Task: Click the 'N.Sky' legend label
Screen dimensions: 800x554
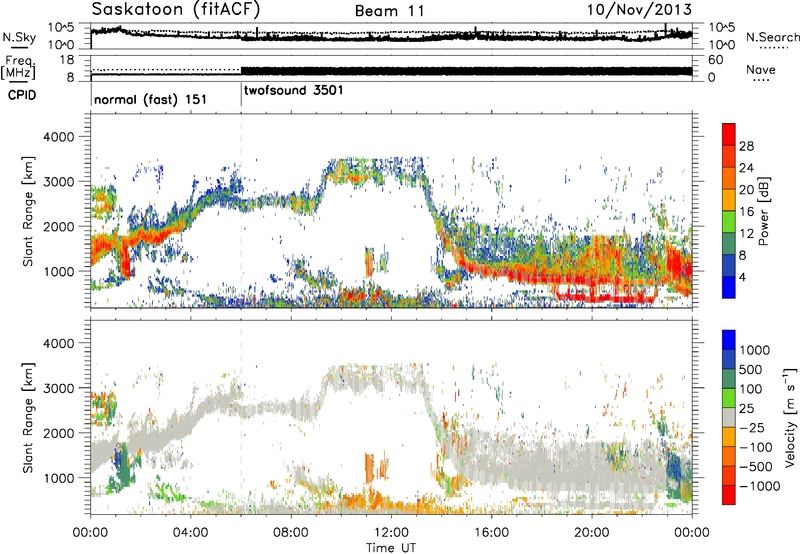Action: (19, 37)
